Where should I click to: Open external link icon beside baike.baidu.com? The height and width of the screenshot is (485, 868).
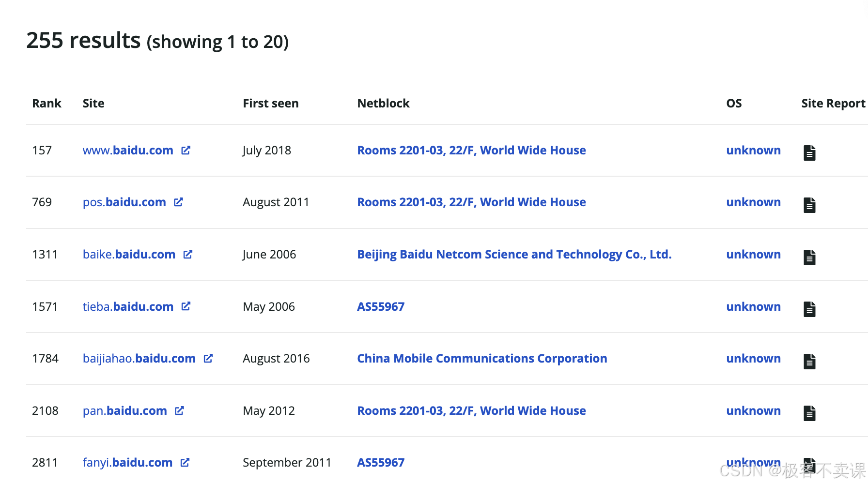[188, 254]
